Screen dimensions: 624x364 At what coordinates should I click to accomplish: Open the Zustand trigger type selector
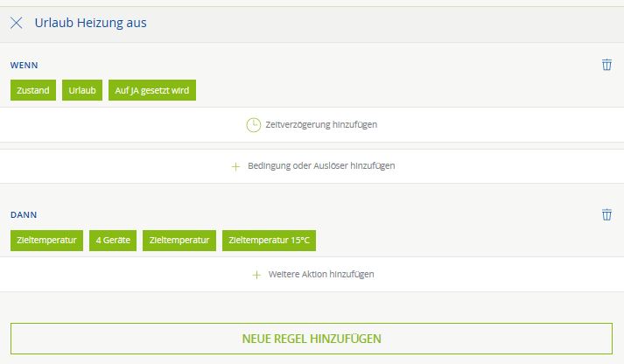coord(33,91)
